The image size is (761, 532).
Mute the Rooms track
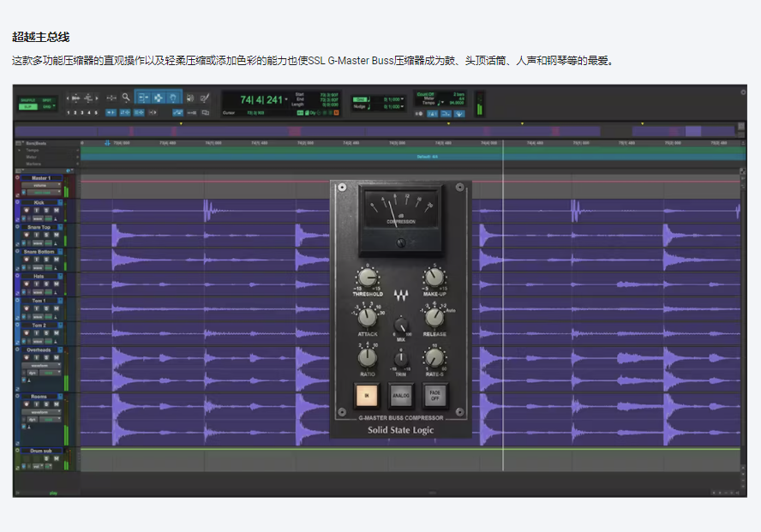coord(57,404)
